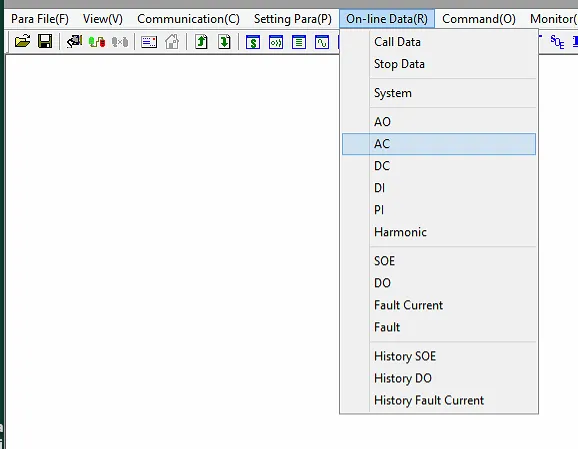Select the Fault menu entry
Image resolution: width=578 pixels, height=449 pixels.
[x=439, y=327]
